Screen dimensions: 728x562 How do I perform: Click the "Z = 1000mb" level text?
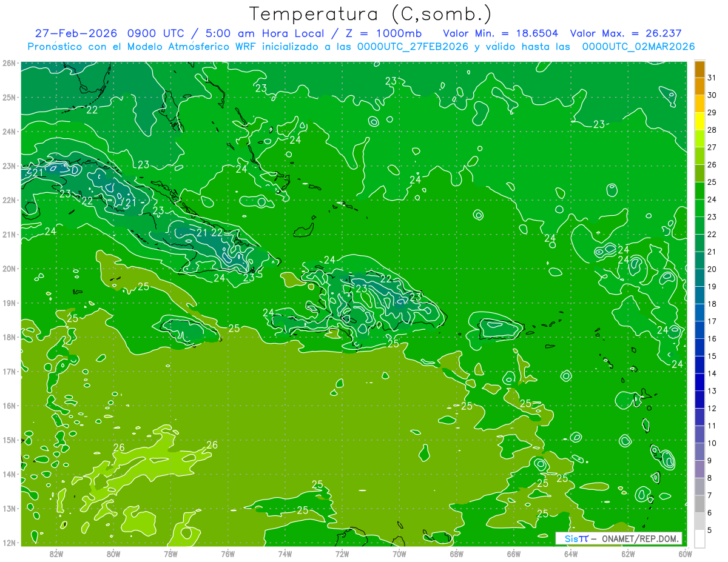(x=384, y=33)
